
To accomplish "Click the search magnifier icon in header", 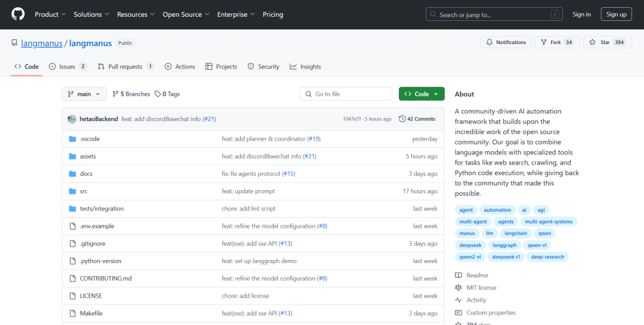I will click(433, 14).
